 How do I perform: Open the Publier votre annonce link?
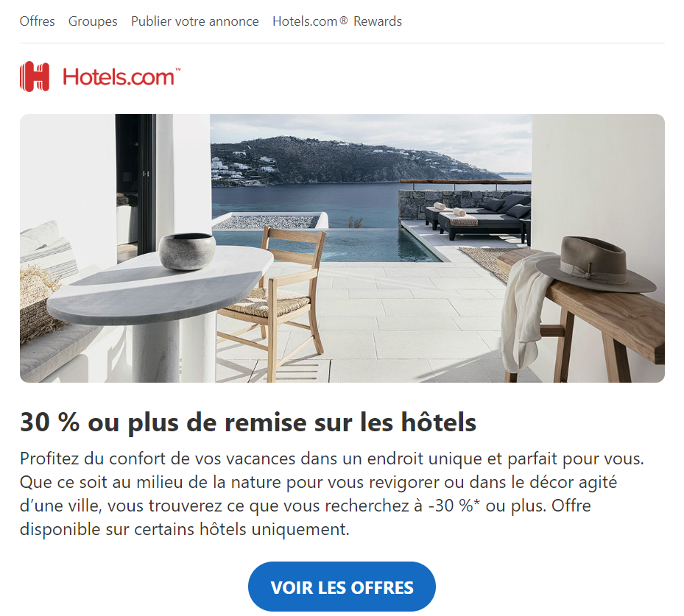tap(195, 21)
